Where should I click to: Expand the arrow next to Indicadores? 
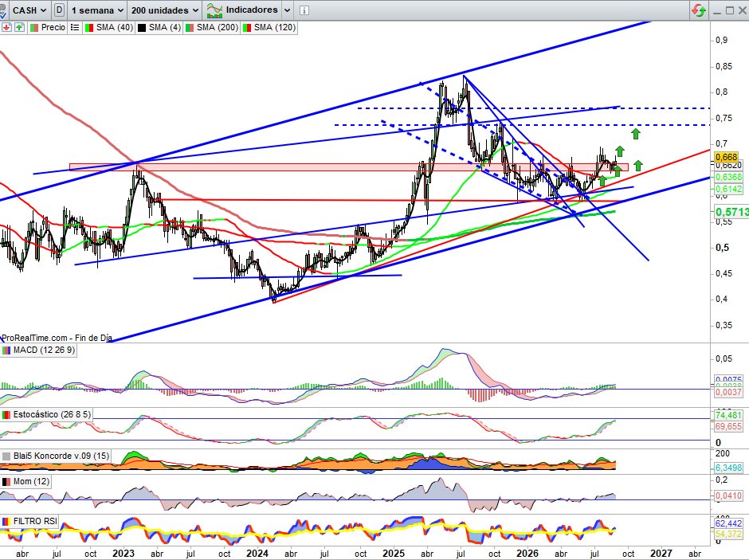(x=287, y=10)
